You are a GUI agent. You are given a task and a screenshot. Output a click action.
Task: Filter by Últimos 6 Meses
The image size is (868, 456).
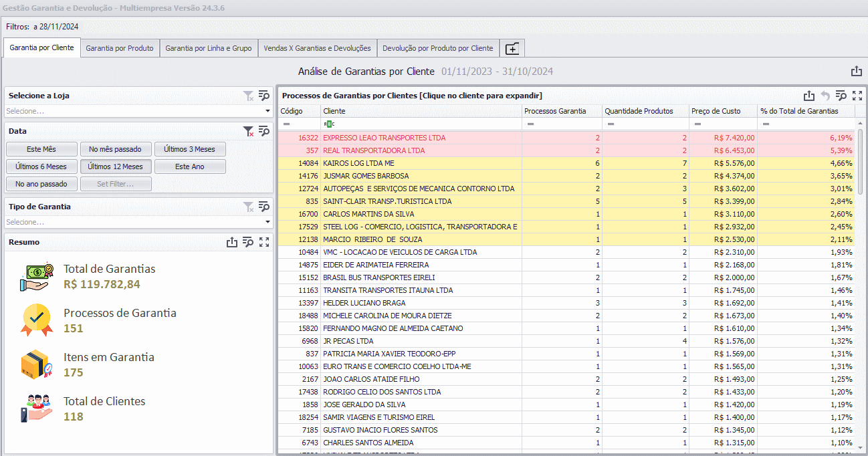click(x=41, y=166)
